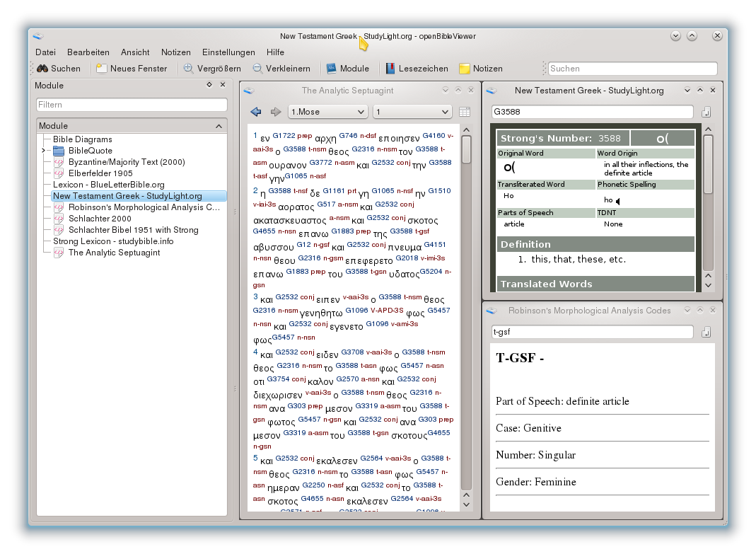Click the lexicon window scrollbar thumb
The image size is (756, 554).
708,164
